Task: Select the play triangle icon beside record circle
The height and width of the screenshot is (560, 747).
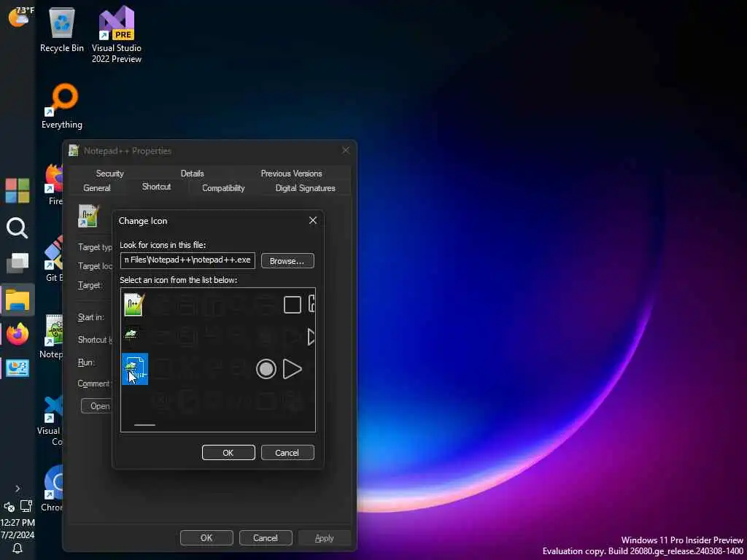Action: (x=292, y=369)
